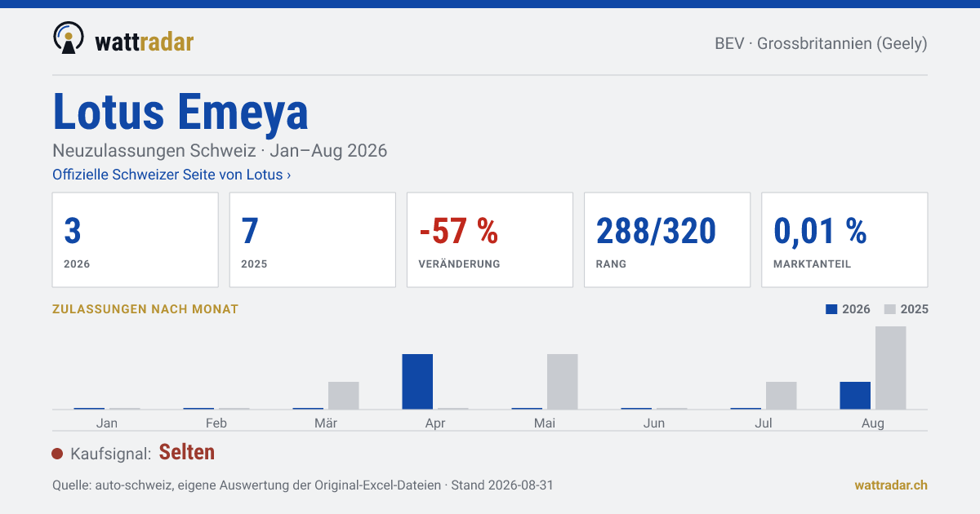The width and height of the screenshot is (980, 514).
Task: Click the Quelle auto-schweiz source line
Action: point(303,485)
